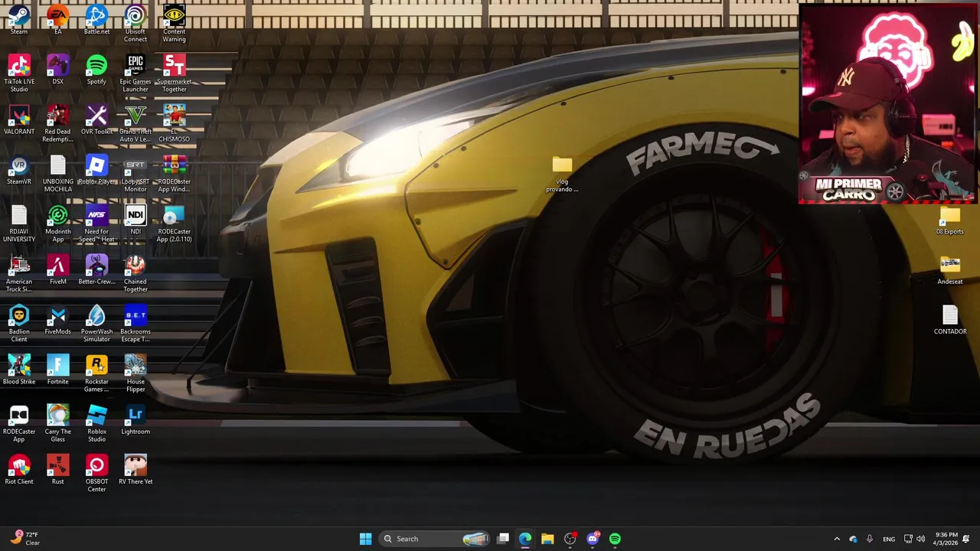
Task: Open Loopy SRT Monitor icon
Action: pyautogui.click(x=136, y=174)
